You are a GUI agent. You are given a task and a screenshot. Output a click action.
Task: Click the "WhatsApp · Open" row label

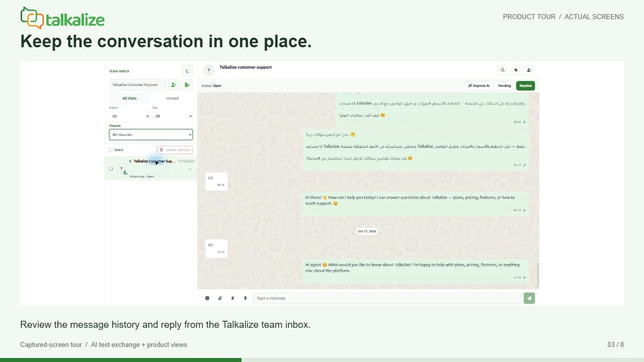point(142,176)
